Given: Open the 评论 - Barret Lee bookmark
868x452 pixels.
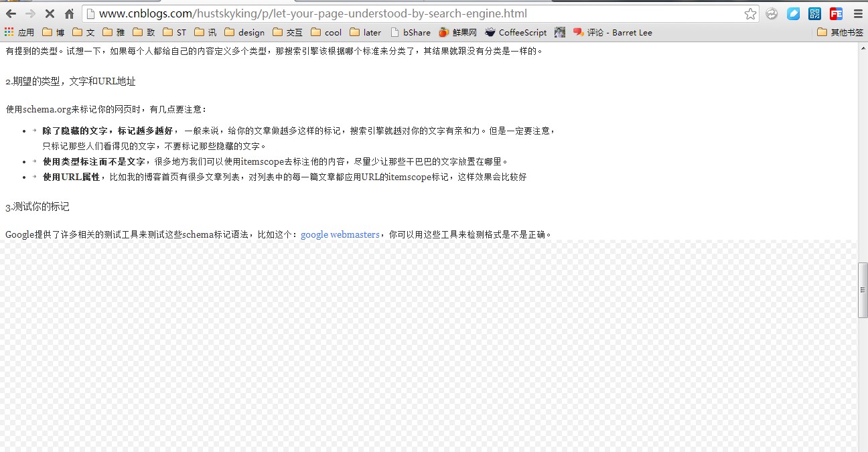Looking at the screenshot, I should click(x=612, y=32).
